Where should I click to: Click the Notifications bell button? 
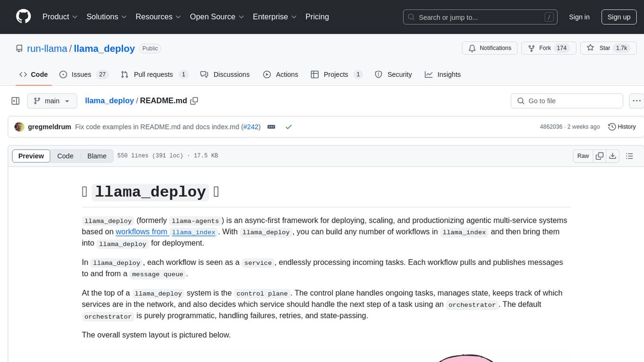pos(490,48)
